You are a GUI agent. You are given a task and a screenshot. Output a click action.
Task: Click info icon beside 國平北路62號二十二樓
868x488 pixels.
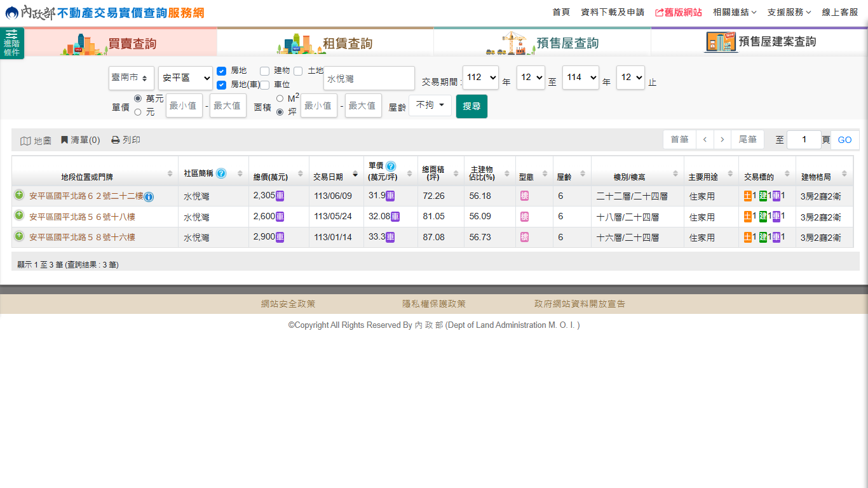tap(149, 197)
